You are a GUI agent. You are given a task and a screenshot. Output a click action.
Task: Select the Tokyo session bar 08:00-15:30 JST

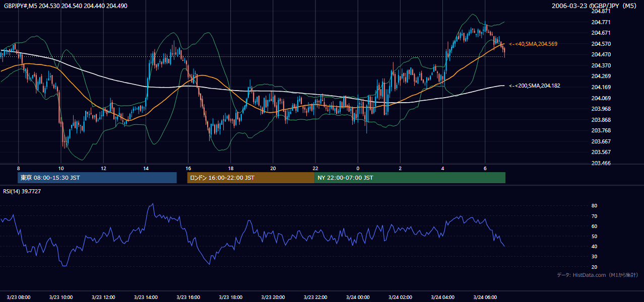click(97, 178)
